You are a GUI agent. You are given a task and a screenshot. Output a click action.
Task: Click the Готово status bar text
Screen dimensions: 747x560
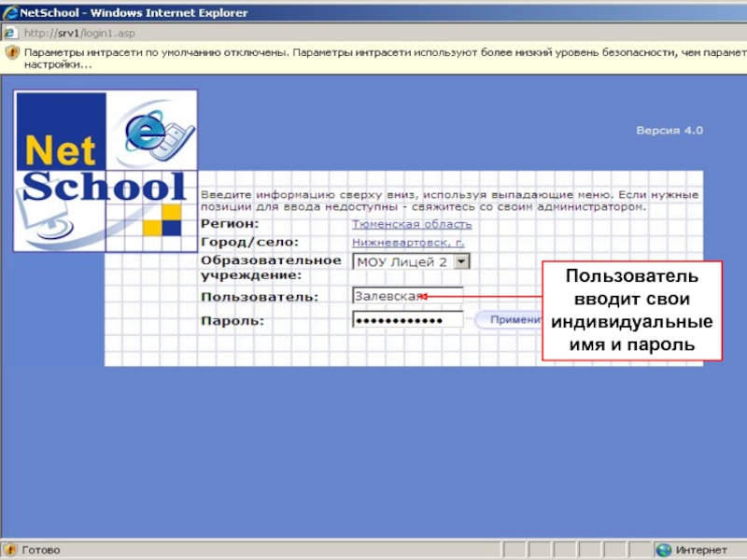(x=41, y=550)
